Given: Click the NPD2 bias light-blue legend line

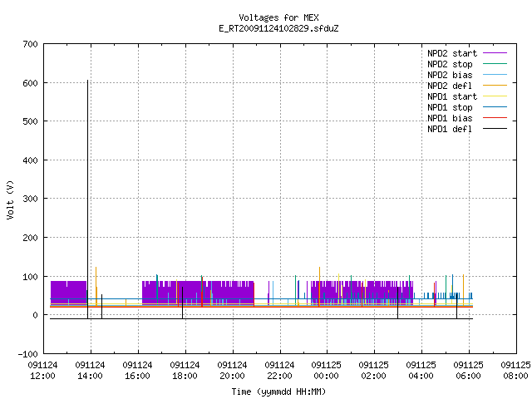Looking at the screenshot, I should click(x=495, y=75).
